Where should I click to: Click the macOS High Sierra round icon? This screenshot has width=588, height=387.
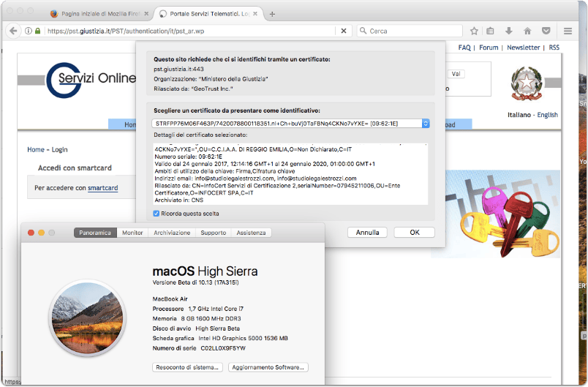tap(87, 318)
